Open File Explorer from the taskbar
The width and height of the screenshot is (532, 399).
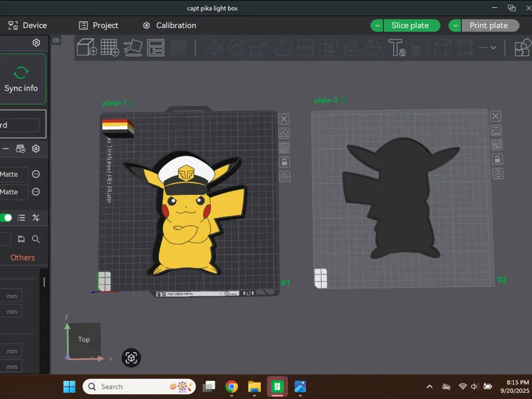click(x=254, y=386)
